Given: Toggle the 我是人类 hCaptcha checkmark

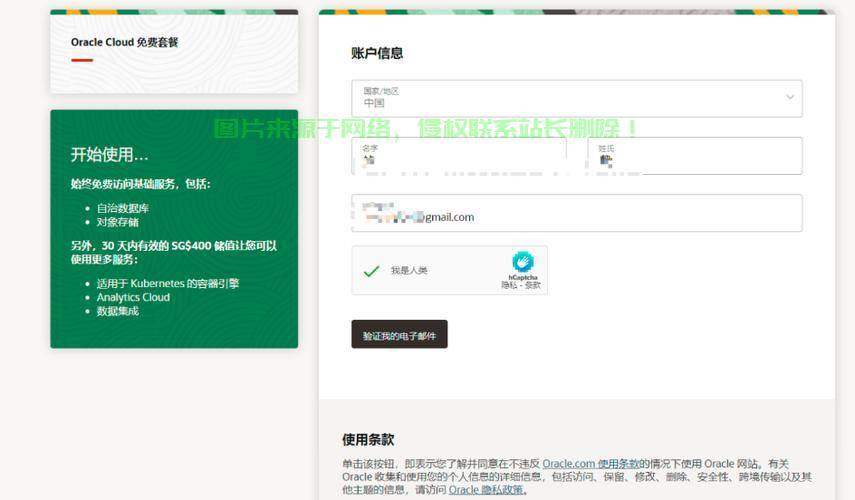Looking at the screenshot, I should (371, 270).
